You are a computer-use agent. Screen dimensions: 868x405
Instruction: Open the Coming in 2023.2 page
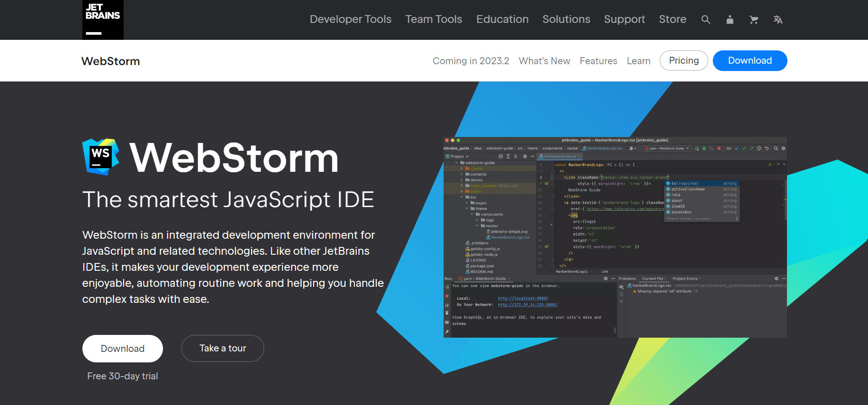(x=471, y=61)
